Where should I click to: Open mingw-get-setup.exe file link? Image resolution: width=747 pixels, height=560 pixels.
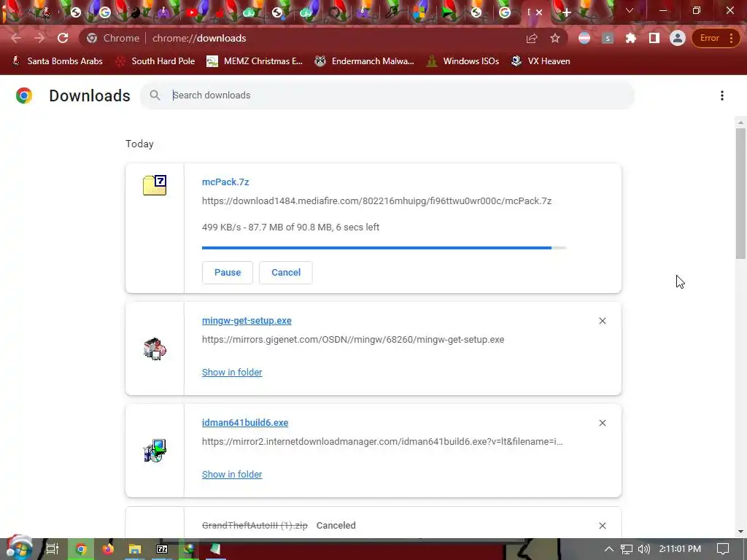point(247,321)
